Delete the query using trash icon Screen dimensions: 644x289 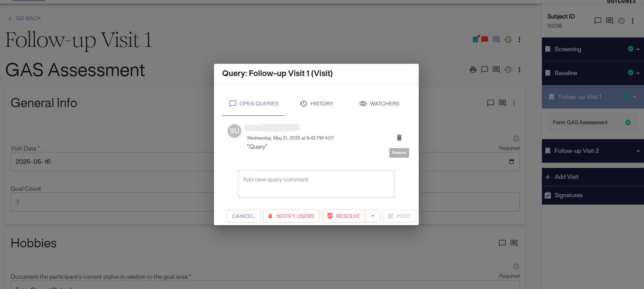(x=399, y=138)
